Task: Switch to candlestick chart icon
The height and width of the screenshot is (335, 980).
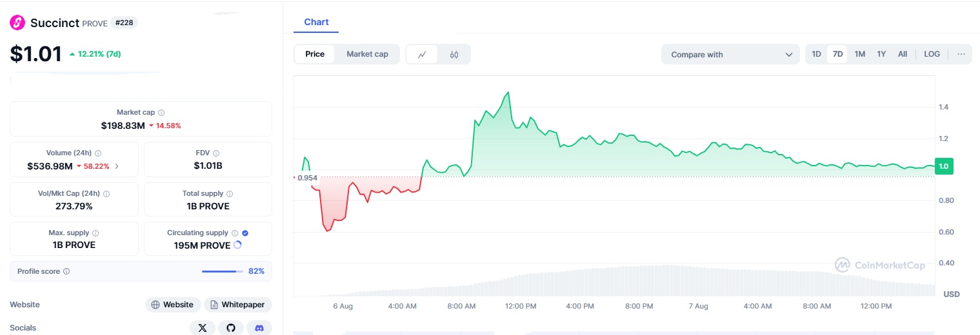Action: point(454,55)
